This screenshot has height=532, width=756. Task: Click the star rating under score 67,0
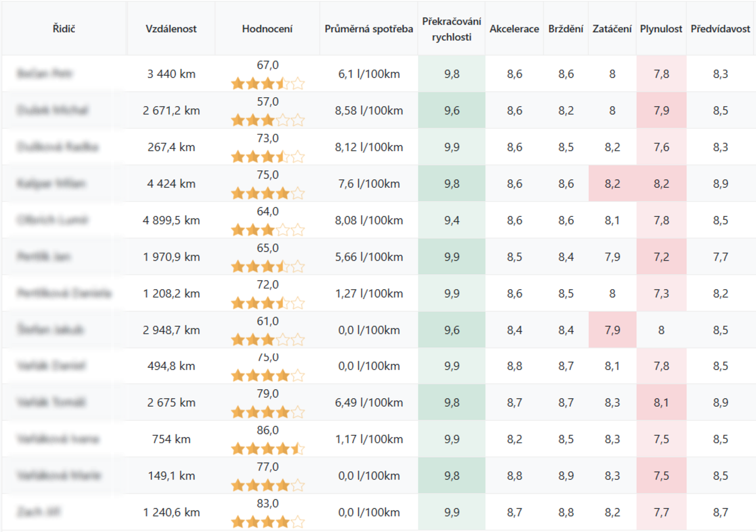pos(267,84)
